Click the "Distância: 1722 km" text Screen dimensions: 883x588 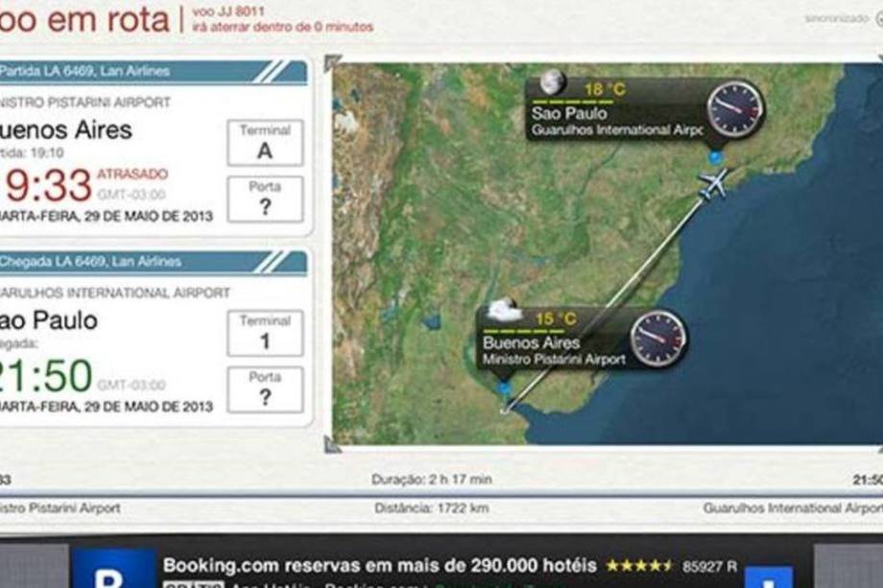coord(431,508)
